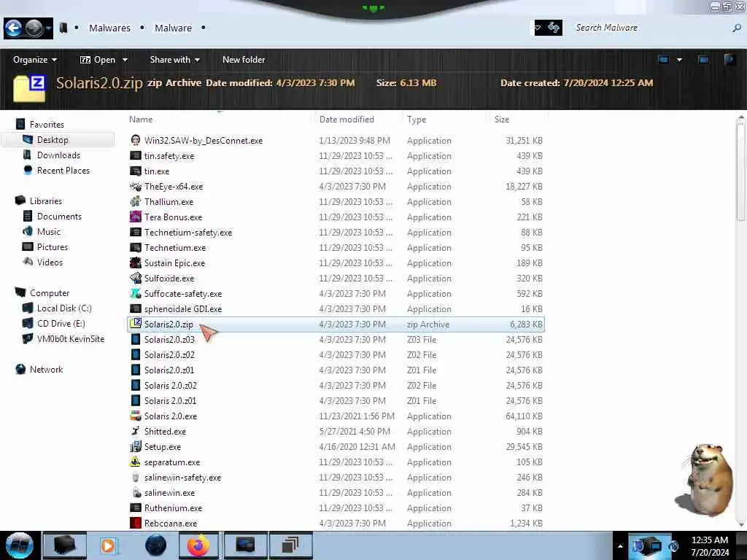The image size is (747, 560).
Task: Select Computer in navigation pane
Action: coord(50,293)
